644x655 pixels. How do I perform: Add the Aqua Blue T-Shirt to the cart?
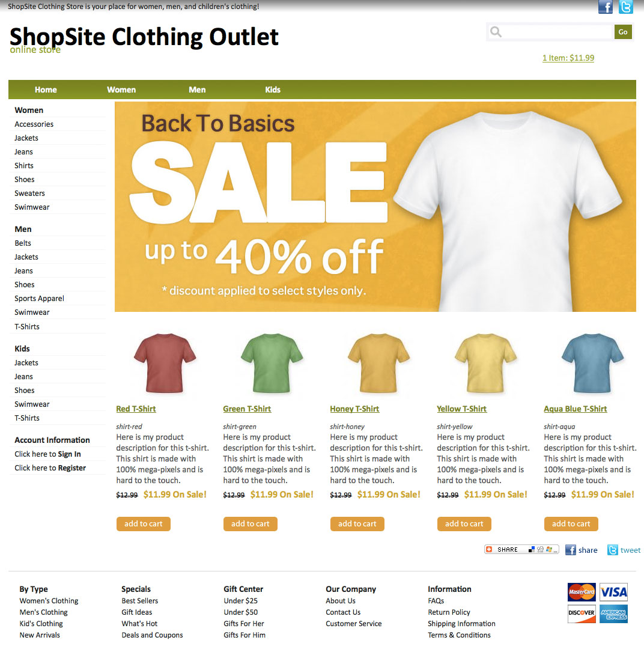571,523
